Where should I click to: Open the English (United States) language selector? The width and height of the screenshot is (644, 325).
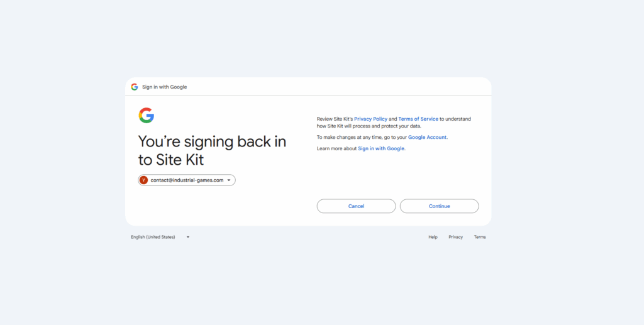click(x=153, y=237)
